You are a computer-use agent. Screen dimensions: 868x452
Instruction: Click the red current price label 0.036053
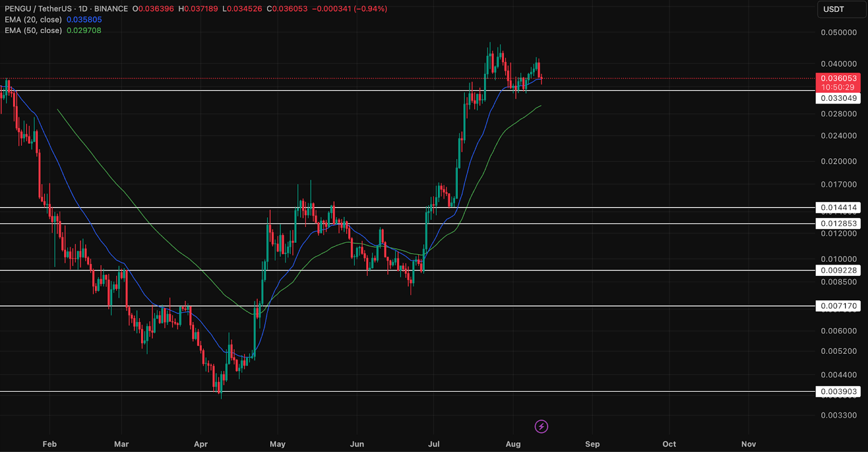(838, 79)
